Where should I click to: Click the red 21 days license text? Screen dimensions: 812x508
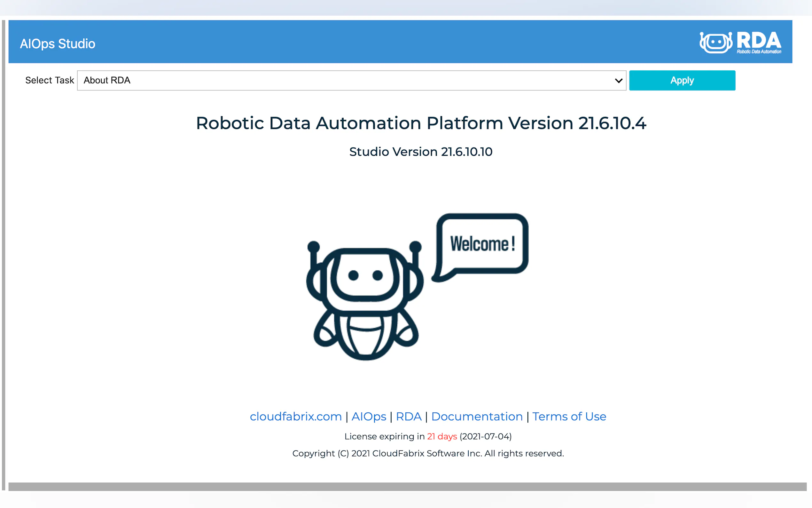click(x=442, y=436)
